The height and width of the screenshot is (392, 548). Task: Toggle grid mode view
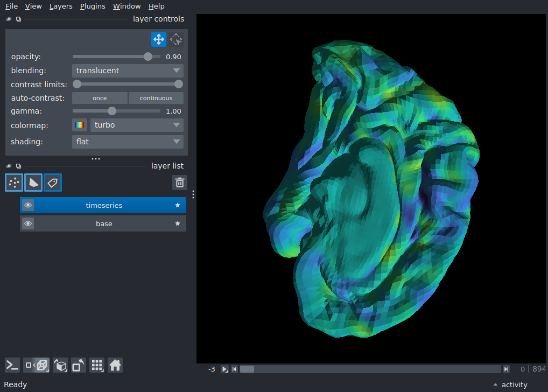[x=97, y=366]
